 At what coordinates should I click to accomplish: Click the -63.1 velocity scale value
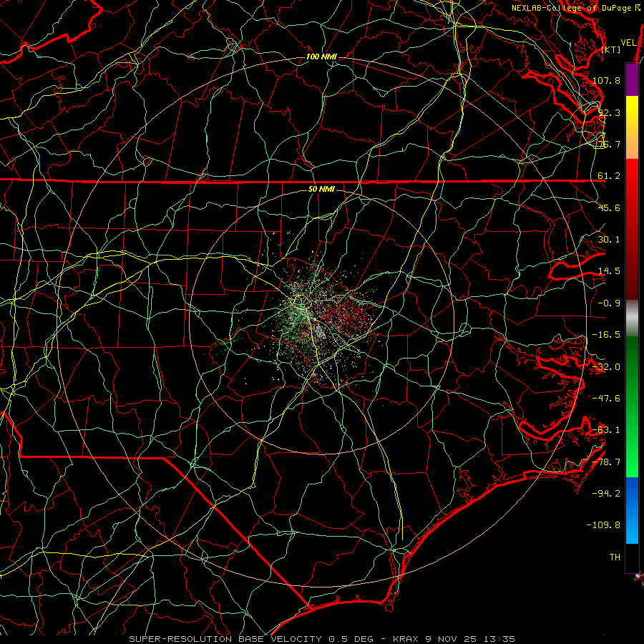point(606,430)
